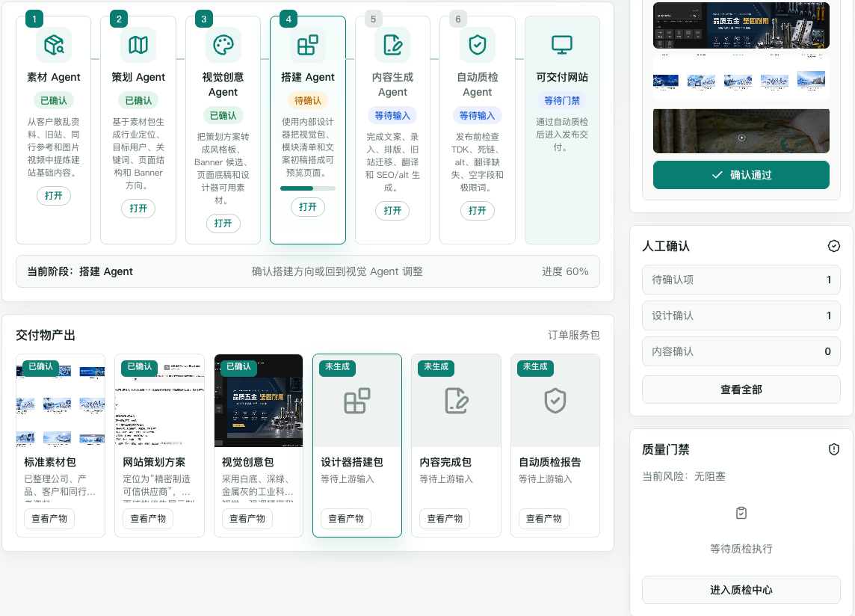Click the step 5 number badge
855x616 pixels.
tap(373, 19)
